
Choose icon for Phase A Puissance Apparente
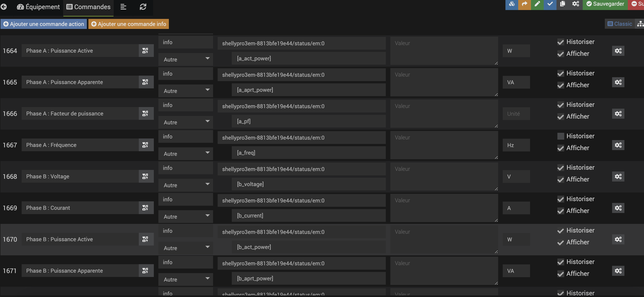click(x=145, y=82)
